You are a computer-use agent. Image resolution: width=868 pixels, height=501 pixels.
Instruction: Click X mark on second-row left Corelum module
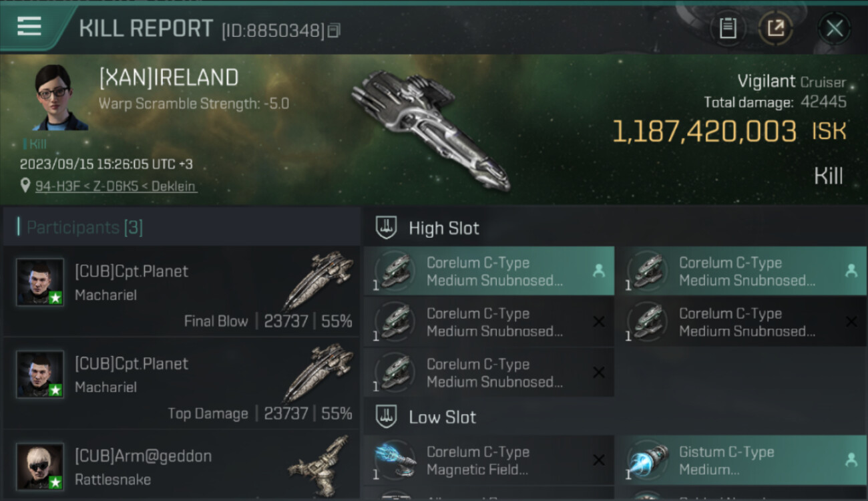tap(599, 322)
